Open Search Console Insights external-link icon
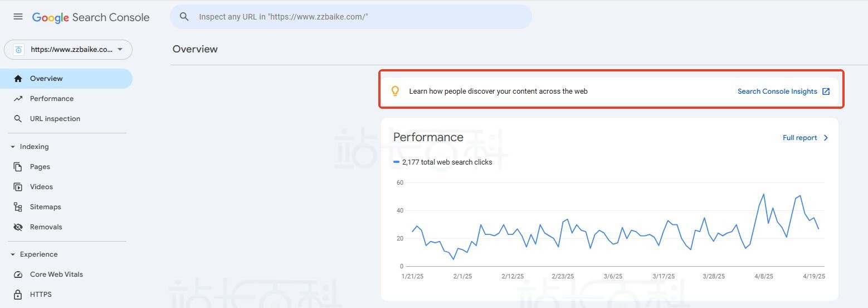This screenshot has width=868, height=308. coord(826,92)
